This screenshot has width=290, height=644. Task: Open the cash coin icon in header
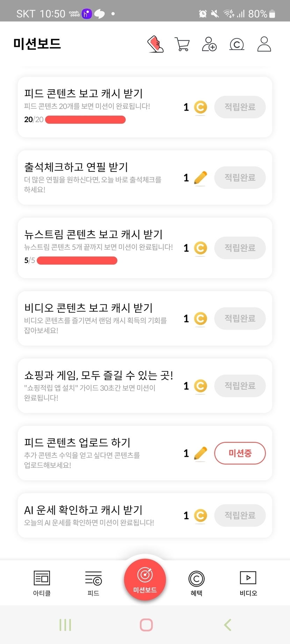click(x=237, y=44)
